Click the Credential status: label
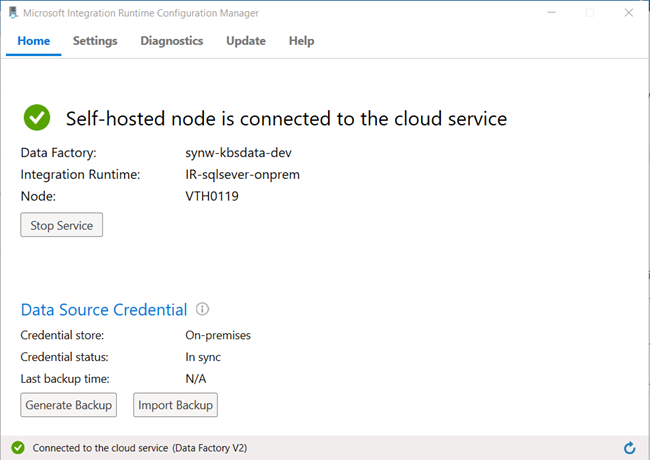This screenshot has height=460, width=650. point(64,357)
